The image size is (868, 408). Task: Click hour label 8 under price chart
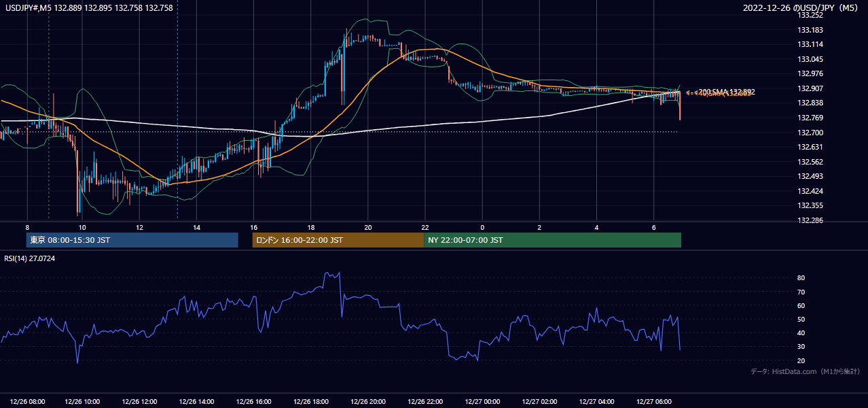27,227
